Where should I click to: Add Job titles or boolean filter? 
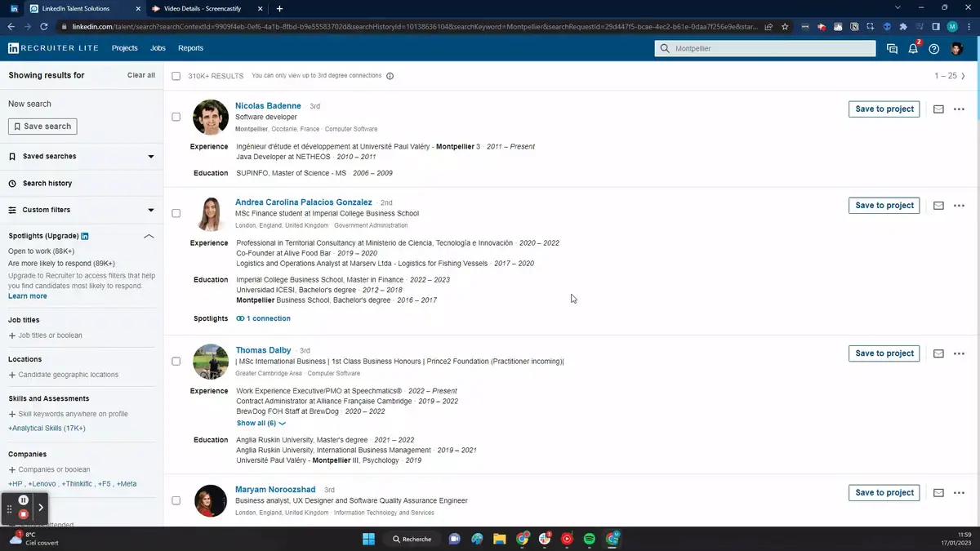(x=45, y=335)
